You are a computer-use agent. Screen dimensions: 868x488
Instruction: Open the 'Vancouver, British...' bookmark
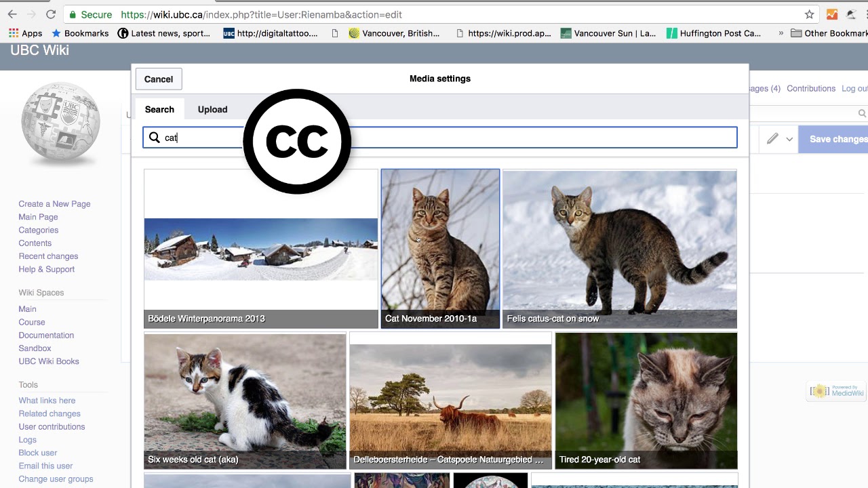(x=394, y=33)
